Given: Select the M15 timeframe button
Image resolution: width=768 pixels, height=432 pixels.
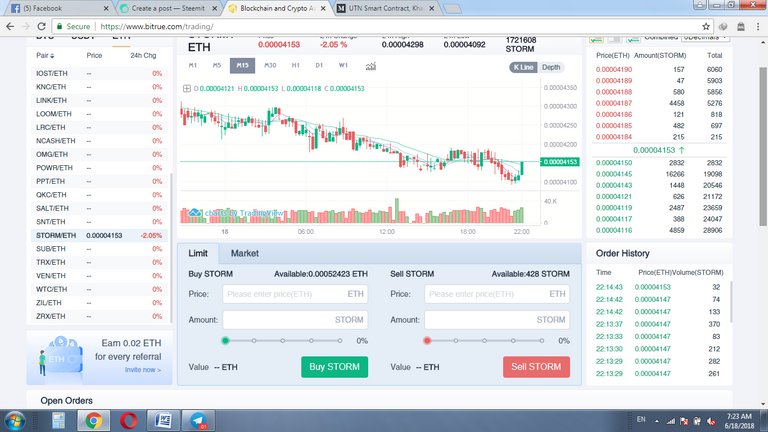Looking at the screenshot, I should tap(242, 65).
